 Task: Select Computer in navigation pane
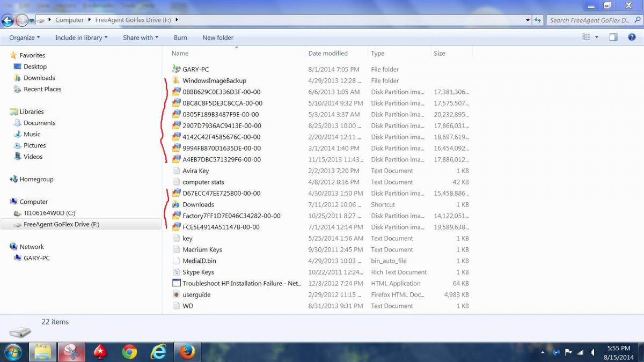(x=34, y=202)
